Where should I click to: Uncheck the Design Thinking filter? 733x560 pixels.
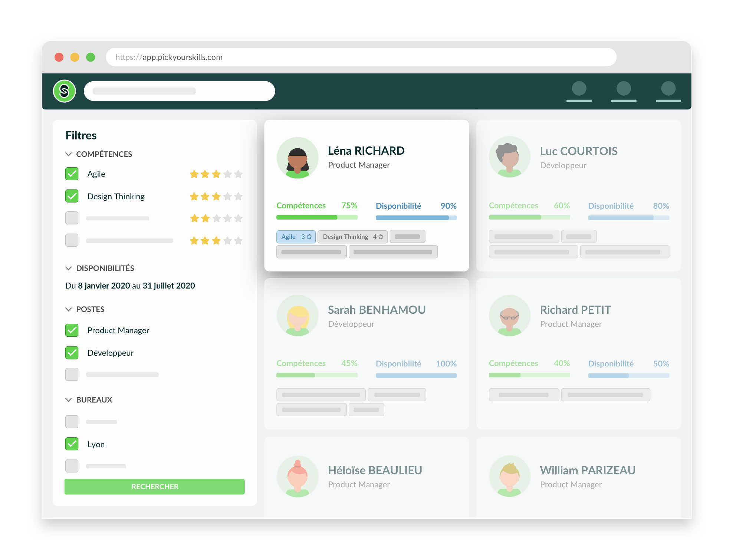72,196
